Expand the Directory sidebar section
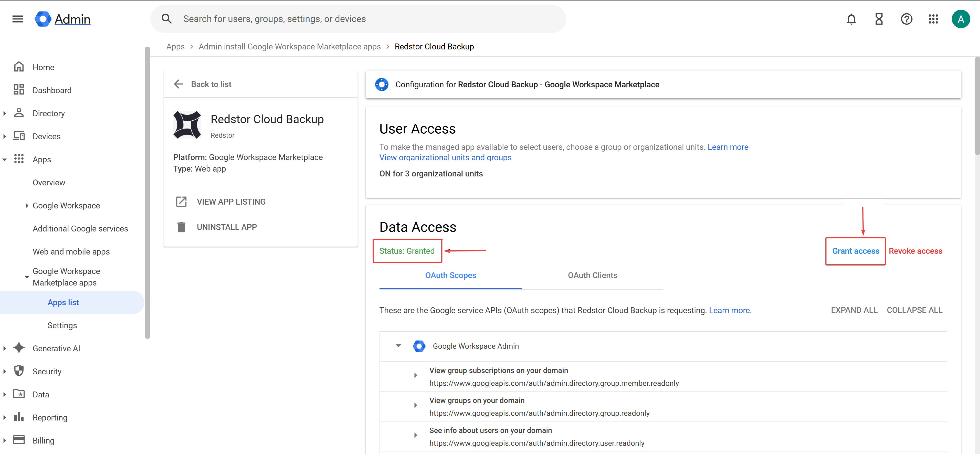Image resolution: width=980 pixels, height=454 pixels. [x=5, y=113]
